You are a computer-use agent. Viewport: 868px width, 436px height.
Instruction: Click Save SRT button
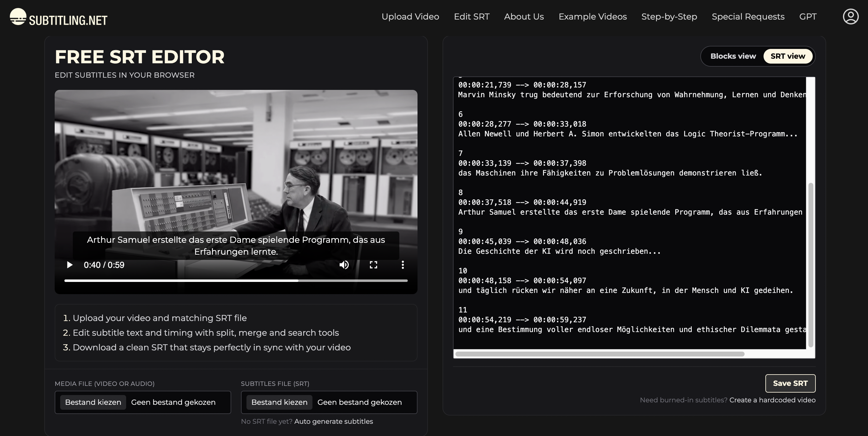tap(790, 383)
